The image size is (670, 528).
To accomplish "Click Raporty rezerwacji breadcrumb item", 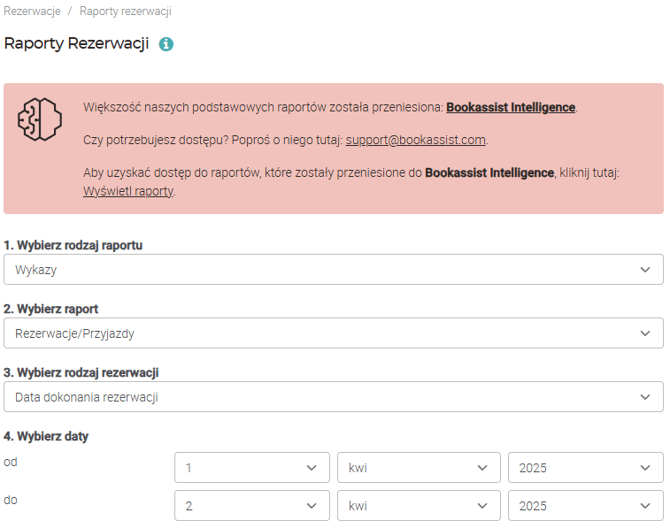I will tap(125, 11).
